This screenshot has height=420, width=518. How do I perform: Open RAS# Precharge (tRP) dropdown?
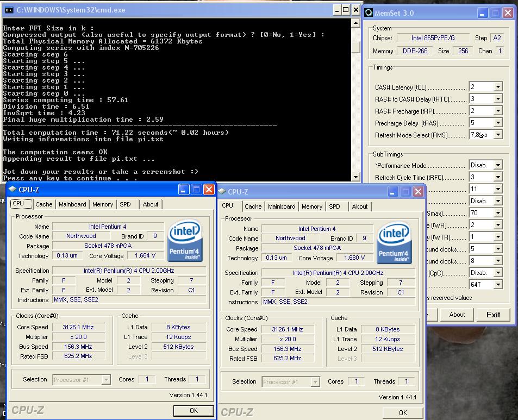(x=498, y=111)
